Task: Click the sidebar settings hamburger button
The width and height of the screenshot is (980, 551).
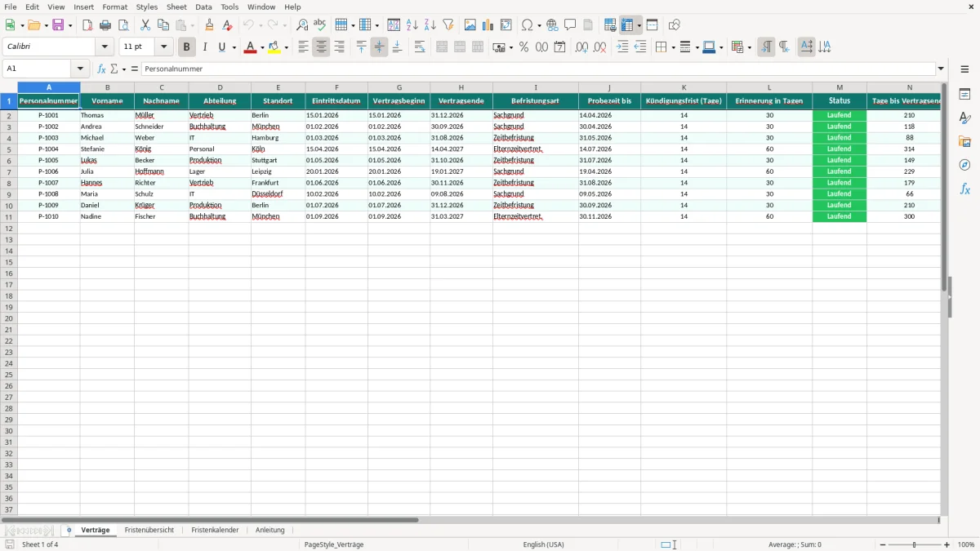Action: 964,69
